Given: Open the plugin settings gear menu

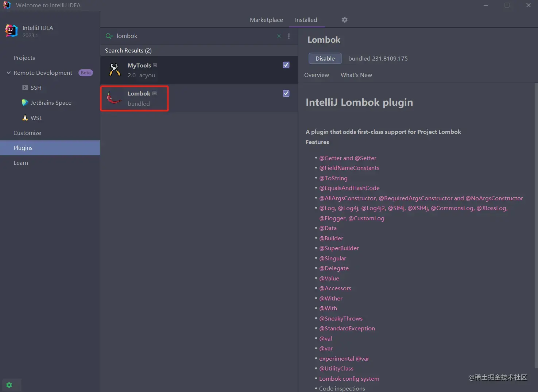Looking at the screenshot, I should pos(344,20).
